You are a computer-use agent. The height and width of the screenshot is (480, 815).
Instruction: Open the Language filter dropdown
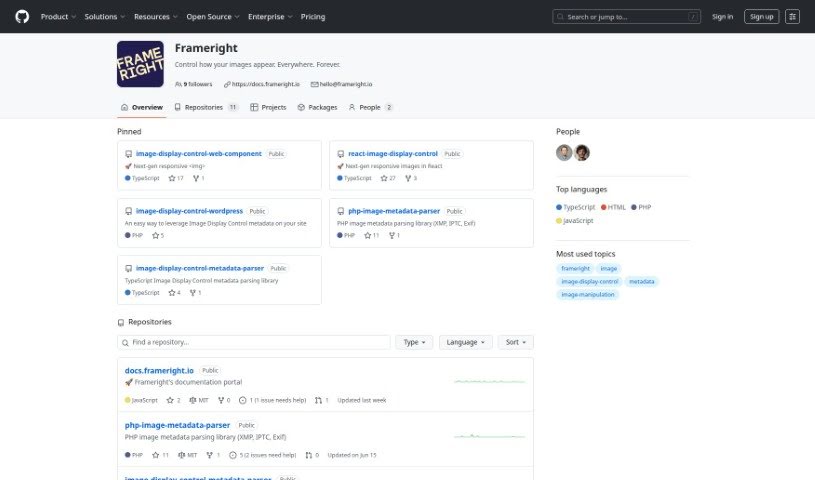(465, 342)
